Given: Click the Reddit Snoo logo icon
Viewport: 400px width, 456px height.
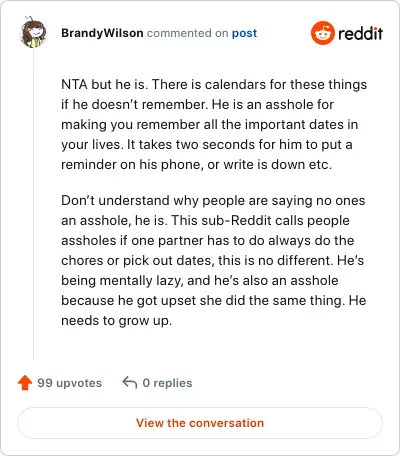Looking at the screenshot, I should point(322,33).
